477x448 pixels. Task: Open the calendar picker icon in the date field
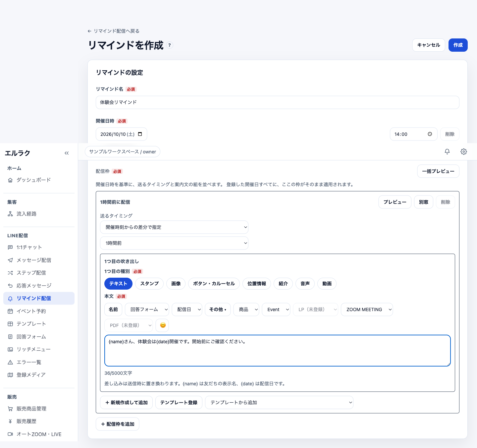point(140,134)
